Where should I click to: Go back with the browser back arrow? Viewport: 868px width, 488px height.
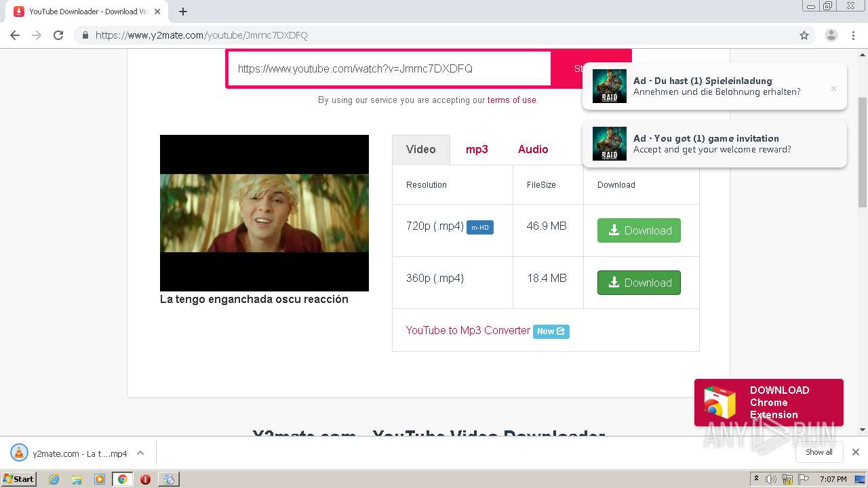(15, 35)
